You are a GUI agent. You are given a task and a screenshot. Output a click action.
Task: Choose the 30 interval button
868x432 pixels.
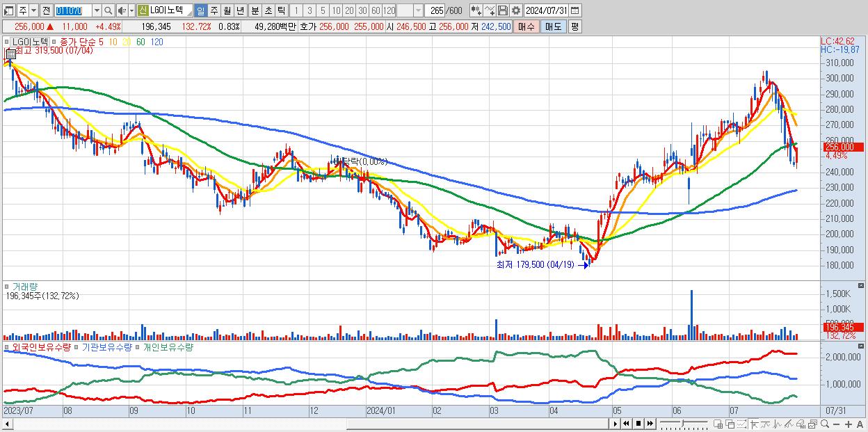tap(362, 10)
